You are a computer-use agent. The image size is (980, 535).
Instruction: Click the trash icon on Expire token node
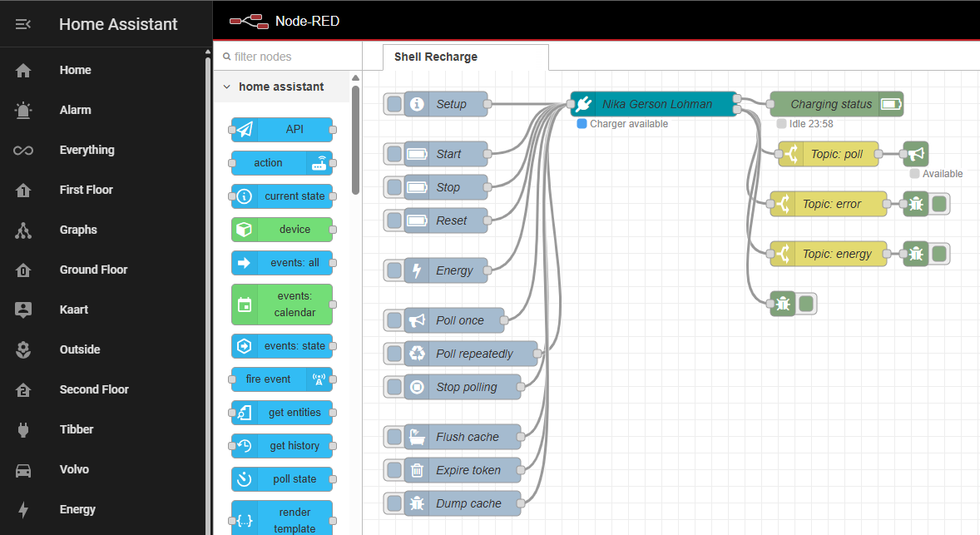coord(417,470)
